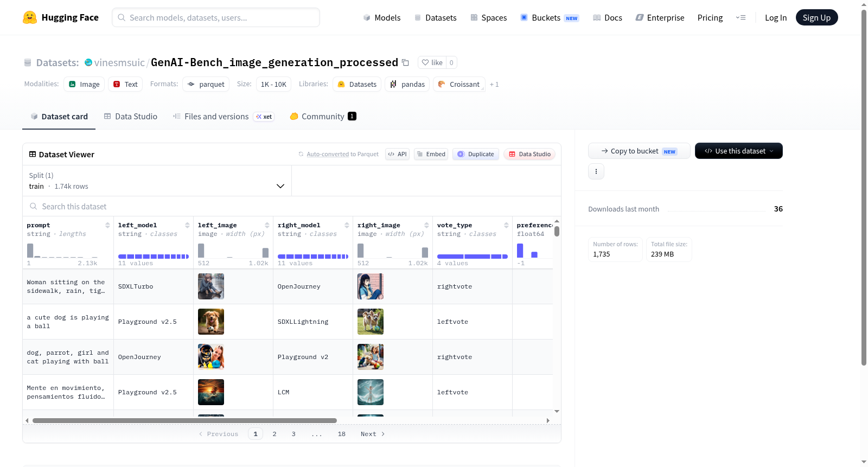
Task: Open the Models menu
Action: click(382, 17)
